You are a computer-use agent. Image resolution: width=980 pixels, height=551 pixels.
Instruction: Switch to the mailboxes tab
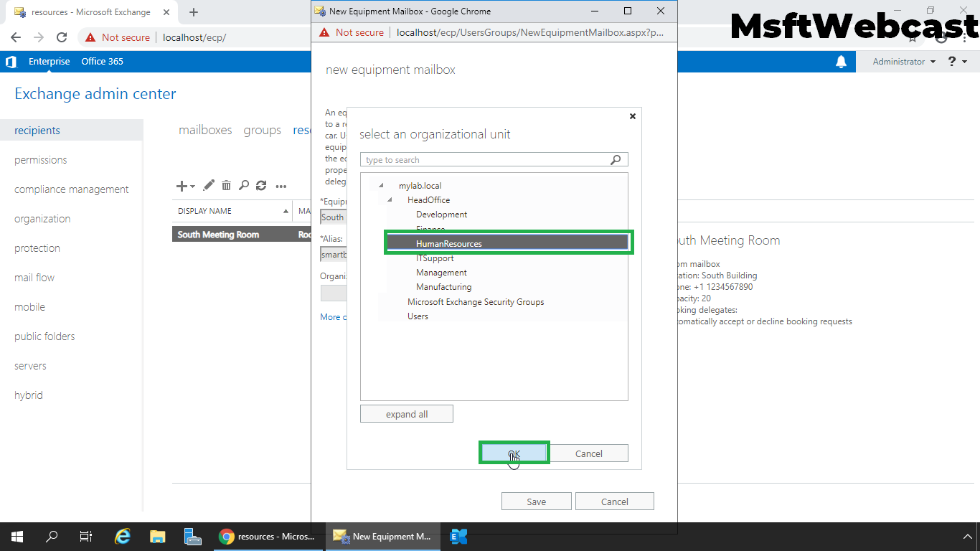(205, 130)
